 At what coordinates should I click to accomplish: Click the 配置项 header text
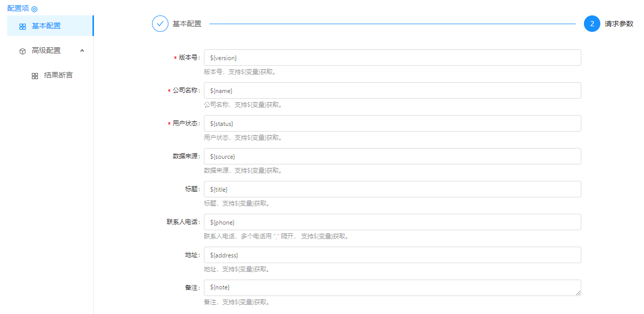pos(18,9)
